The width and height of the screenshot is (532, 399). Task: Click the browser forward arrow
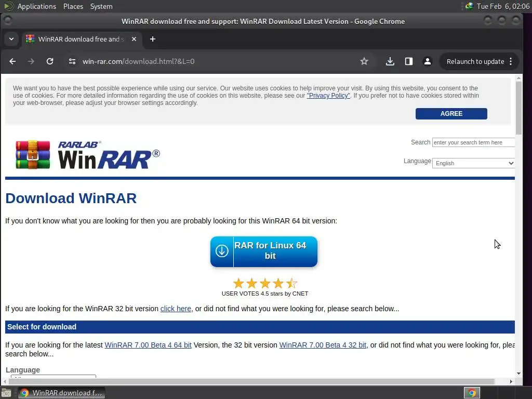pyautogui.click(x=31, y=61)
